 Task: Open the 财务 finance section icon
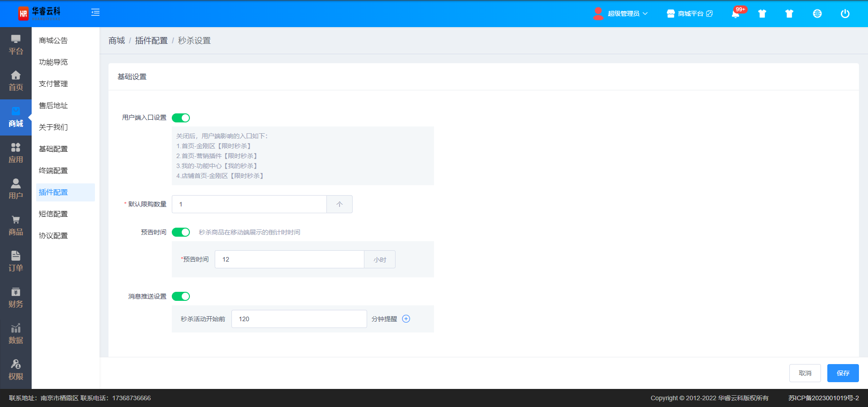[x=16, y=298]
